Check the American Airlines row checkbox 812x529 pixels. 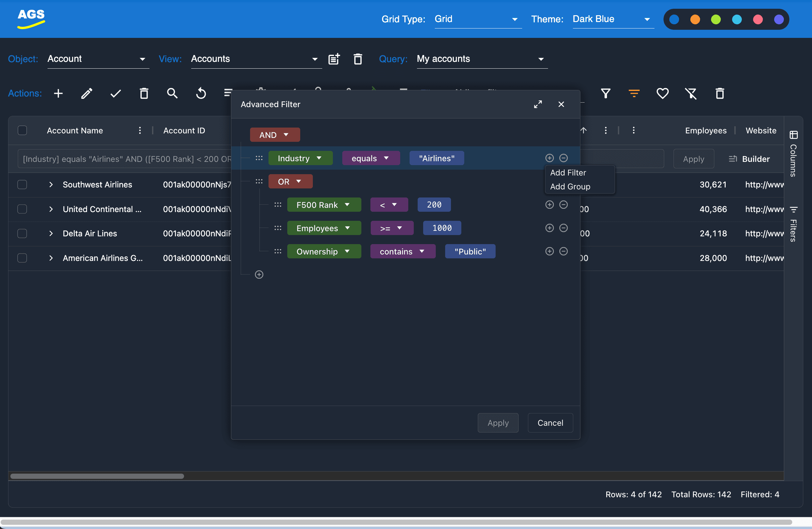[x=22, y=258]
